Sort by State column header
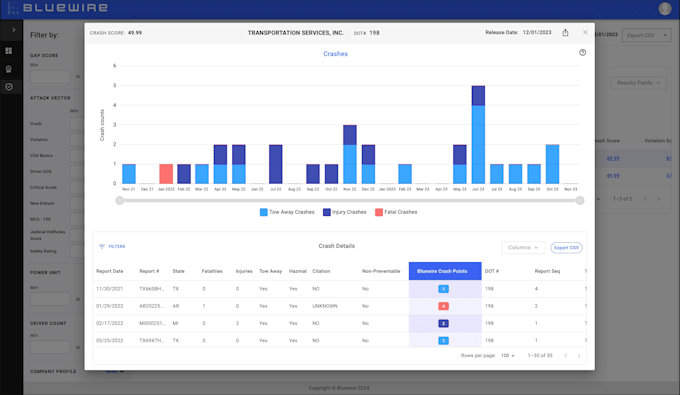This screenshot has height=395, width=680. click(x=179, y=271)
